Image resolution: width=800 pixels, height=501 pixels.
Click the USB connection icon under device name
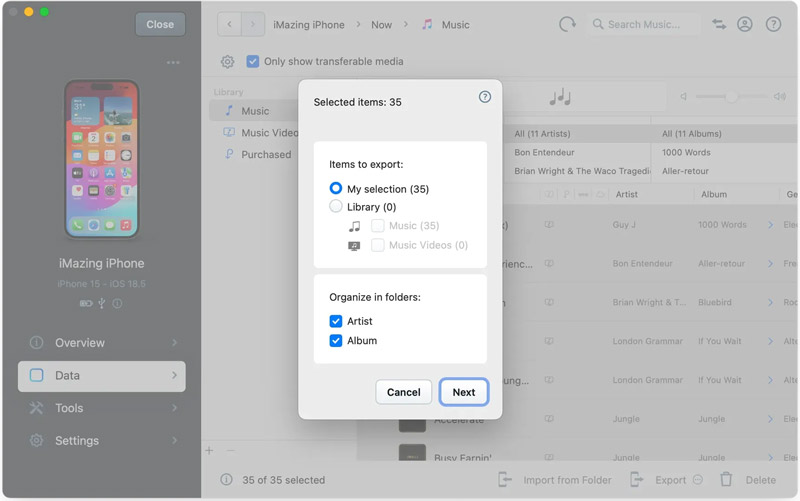tap(102, 304)
